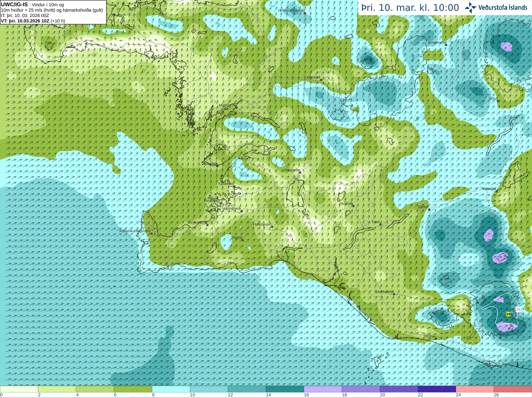Viewport: 532px width, 398px height.
Task: Select the 22–24 m/s dark indigo legend swatch
Action: 437,389
